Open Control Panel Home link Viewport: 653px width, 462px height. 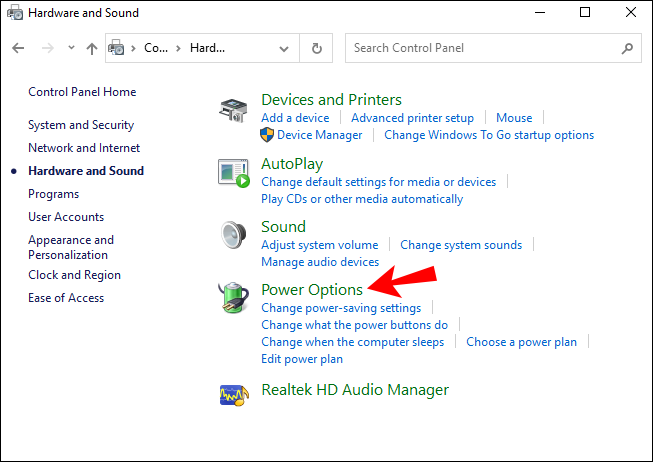pos(82,92)
